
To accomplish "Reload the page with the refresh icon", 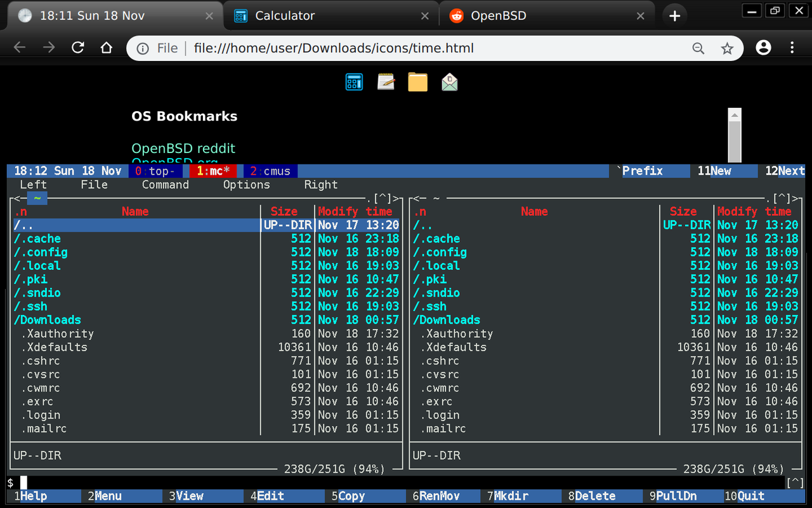I will coord(77,48).
